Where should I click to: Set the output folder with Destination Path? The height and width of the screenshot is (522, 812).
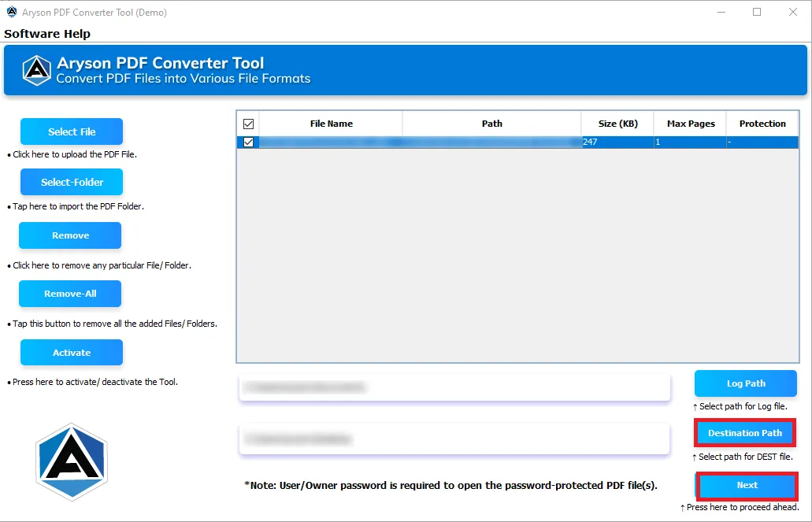745,433
